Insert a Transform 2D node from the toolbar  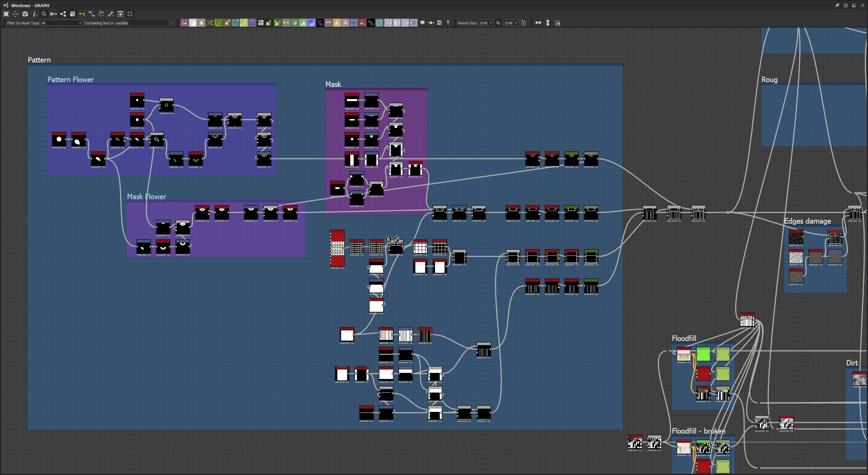(354, 23)
